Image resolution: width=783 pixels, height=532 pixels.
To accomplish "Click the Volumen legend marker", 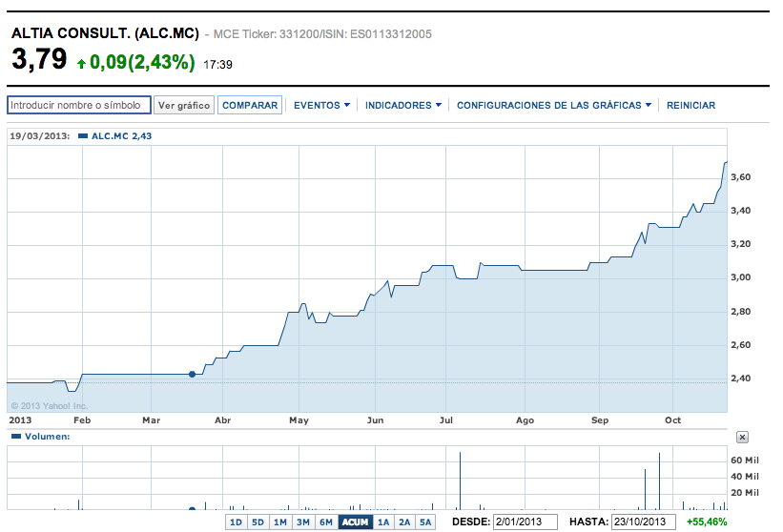I will [15, 437].
